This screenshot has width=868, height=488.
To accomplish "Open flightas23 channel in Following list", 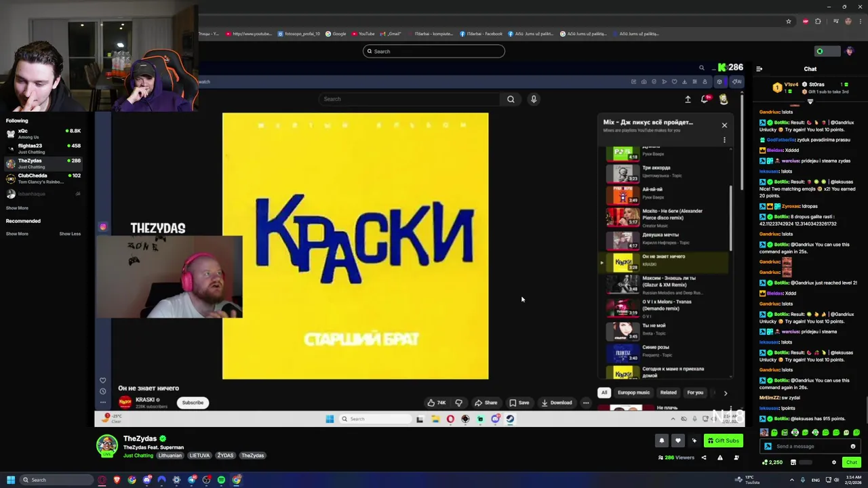I will (43, 148).
